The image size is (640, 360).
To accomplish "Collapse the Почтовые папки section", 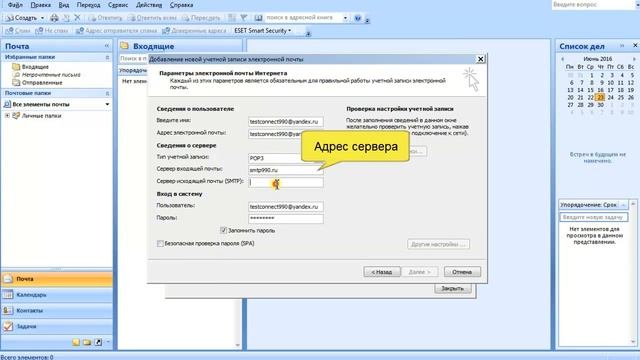I will (x=107, y=93).
